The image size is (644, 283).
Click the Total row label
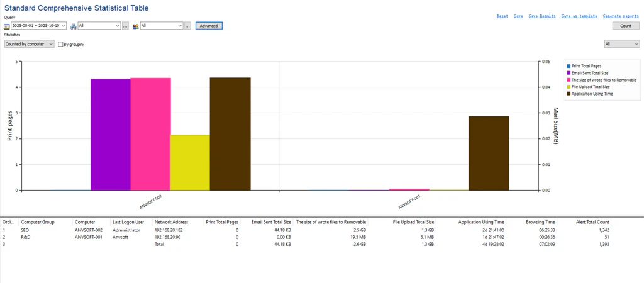pyautogui.click(x=159, y=244)
